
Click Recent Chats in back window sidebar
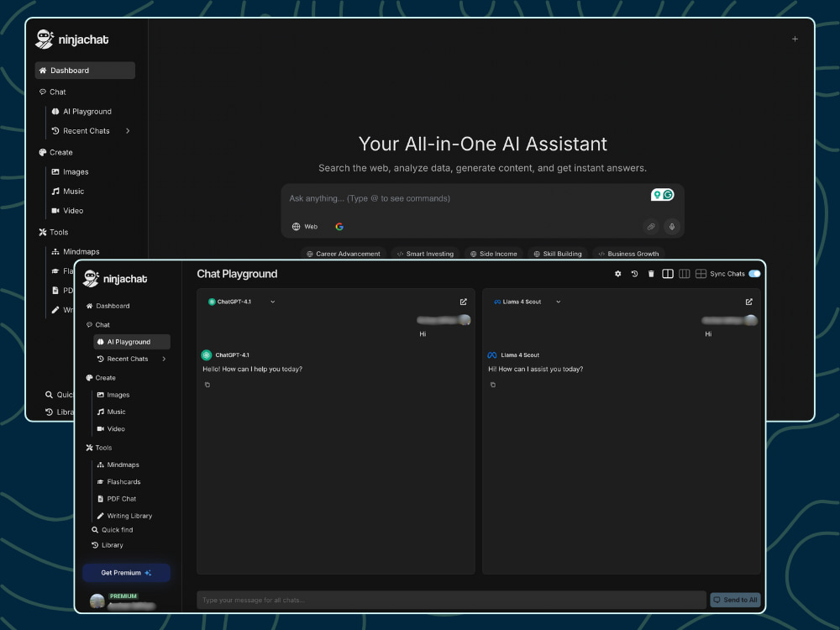81,131
